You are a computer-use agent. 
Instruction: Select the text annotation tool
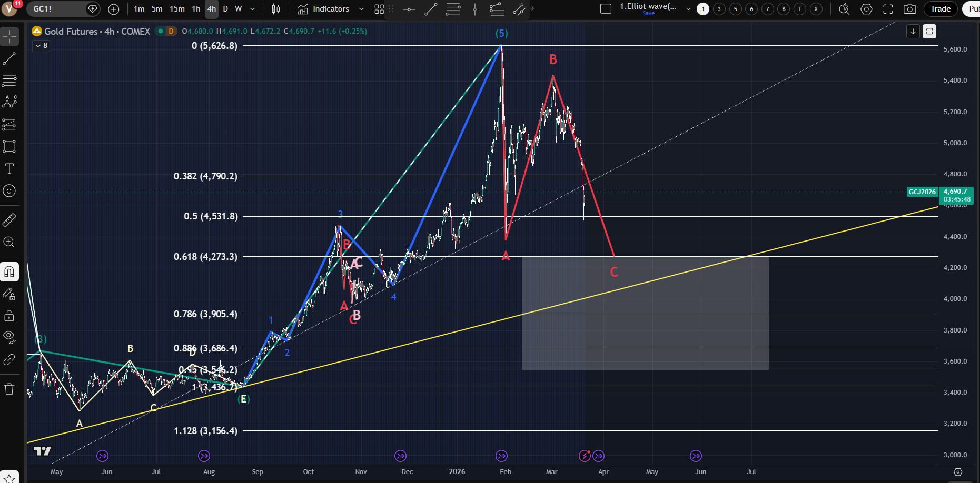[x=9, y=168]
